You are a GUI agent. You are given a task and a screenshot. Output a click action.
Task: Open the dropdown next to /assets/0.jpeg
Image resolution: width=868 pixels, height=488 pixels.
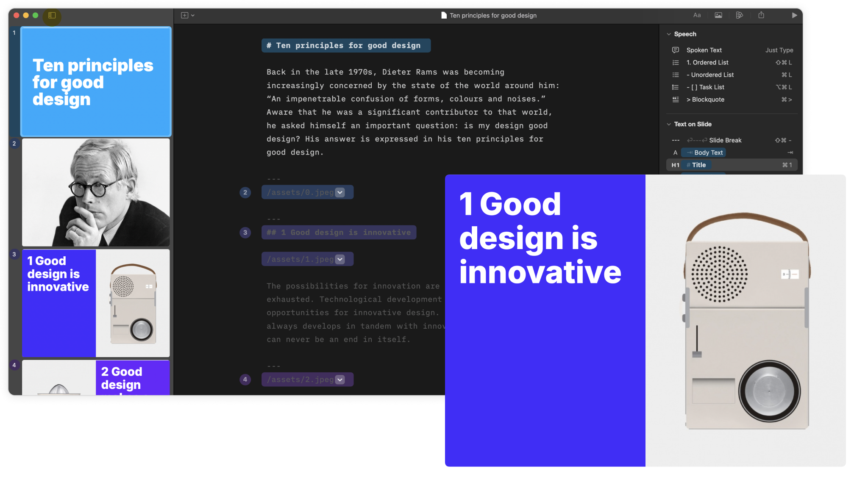pos(339,192)
